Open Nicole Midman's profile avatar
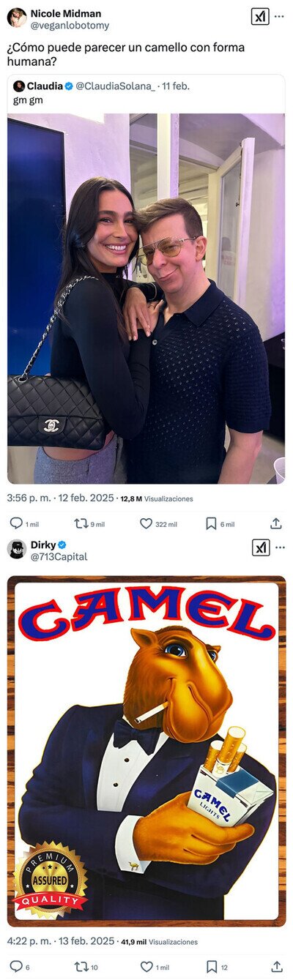This screenshot has width=293, height=980. coord(17,18)
